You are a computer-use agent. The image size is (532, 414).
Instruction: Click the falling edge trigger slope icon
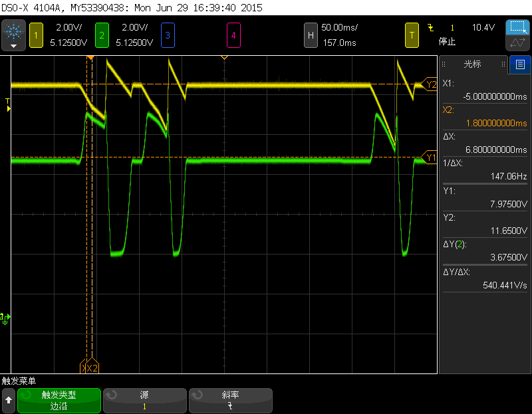(x=430, y=27)
